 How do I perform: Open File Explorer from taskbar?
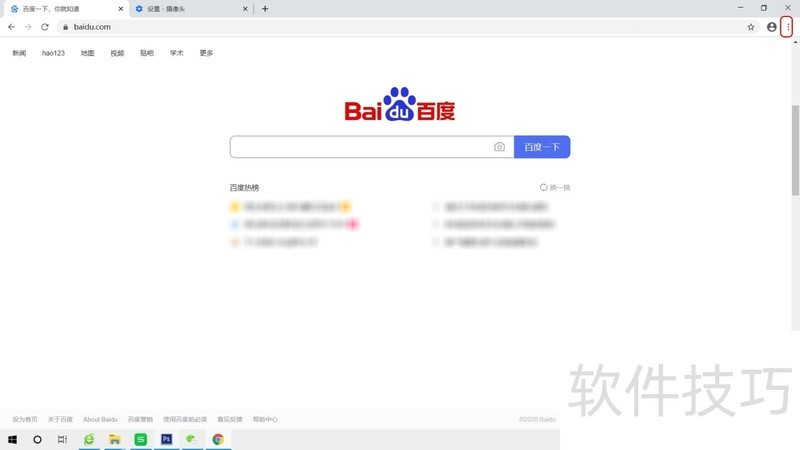pyautogui.click(x=115, y=439)
